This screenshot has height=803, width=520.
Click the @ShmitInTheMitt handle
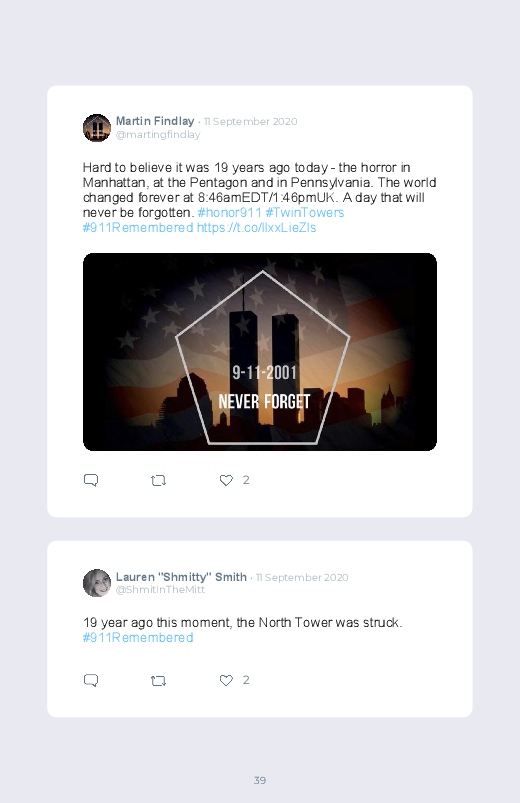[160, 589]
